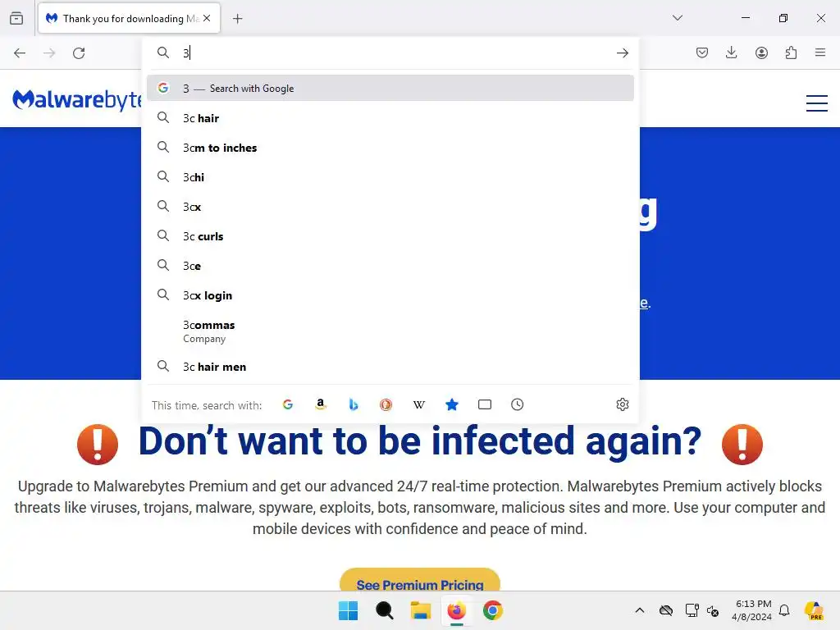840x630 pixels.
Task: Open Save to Pocket icon
Action: pyautogui.click(x=702, y=52)
